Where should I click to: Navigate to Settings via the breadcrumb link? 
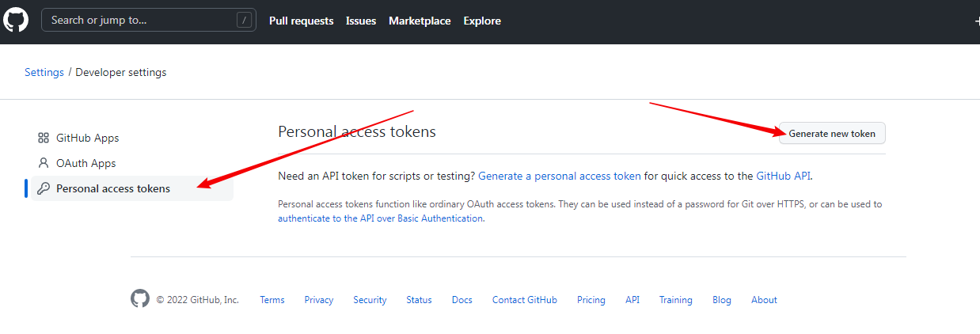[x=44, y=72]
